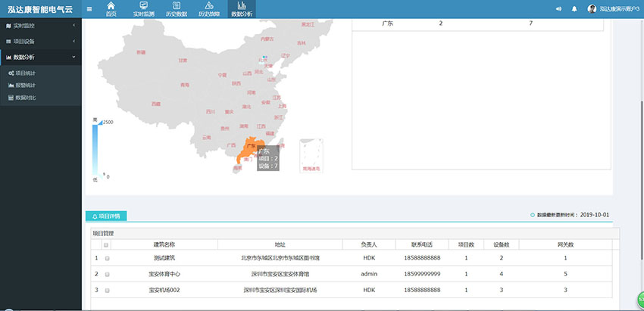Open the 首页 home icon
This screenshot has width=644, height=311.
(x=111, y=7)
